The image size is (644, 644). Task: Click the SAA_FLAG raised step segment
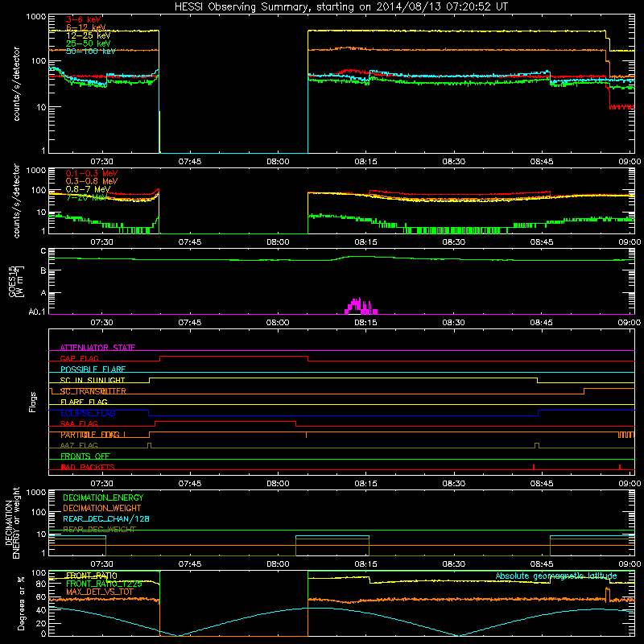(225, 421)
